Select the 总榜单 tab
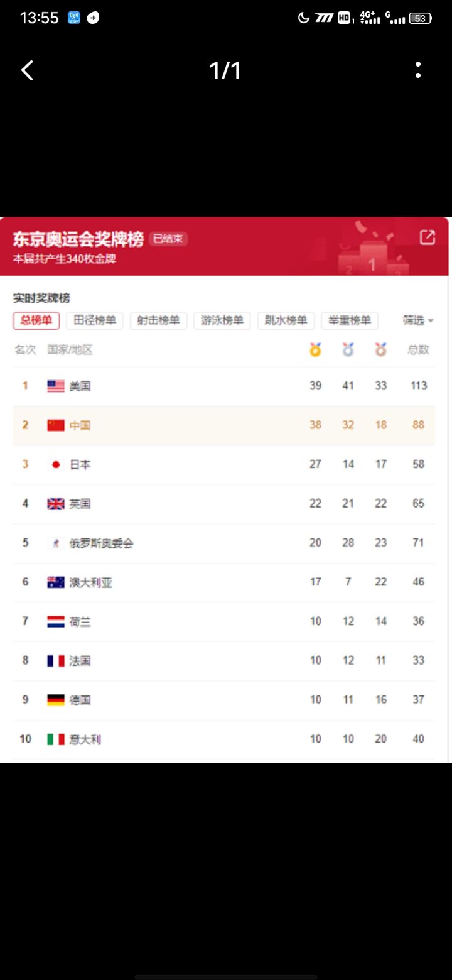 tap(36, 320)
